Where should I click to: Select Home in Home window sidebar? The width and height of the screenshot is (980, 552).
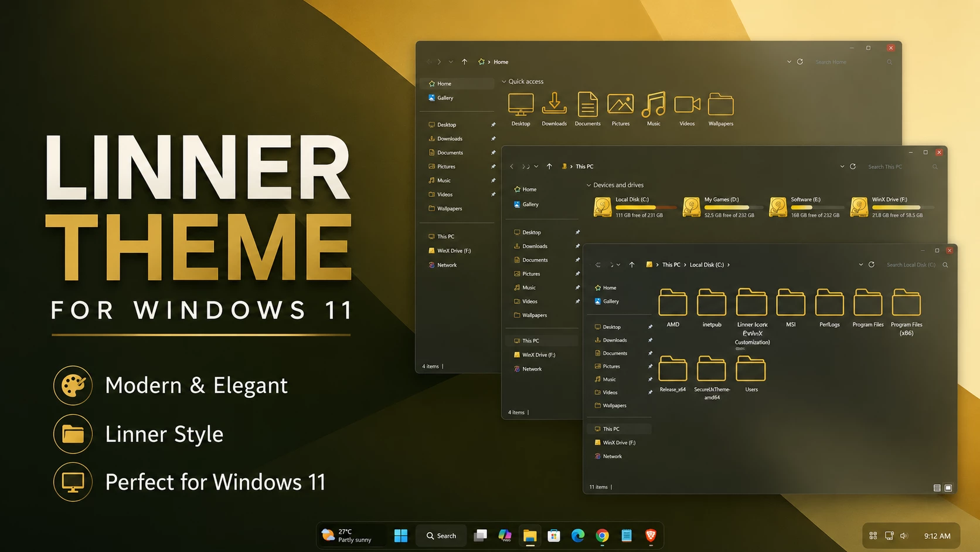pos(458,84)
